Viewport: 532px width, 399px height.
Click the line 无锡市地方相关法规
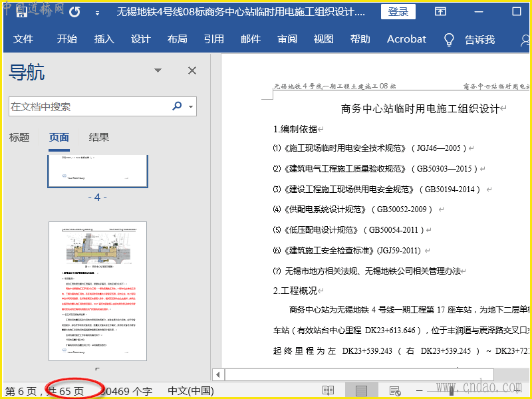367,271
